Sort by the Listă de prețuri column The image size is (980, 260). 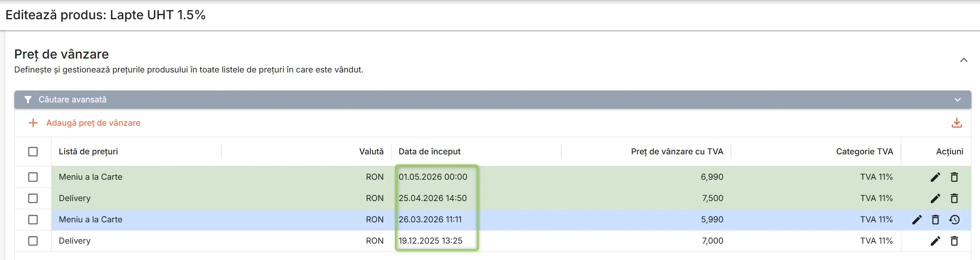point(88,151)
